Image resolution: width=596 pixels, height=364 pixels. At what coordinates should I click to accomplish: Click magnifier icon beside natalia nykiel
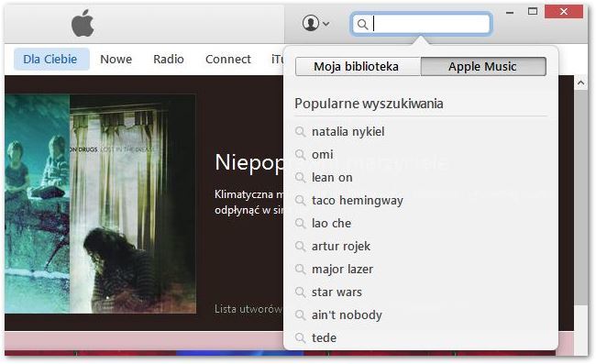300,132
